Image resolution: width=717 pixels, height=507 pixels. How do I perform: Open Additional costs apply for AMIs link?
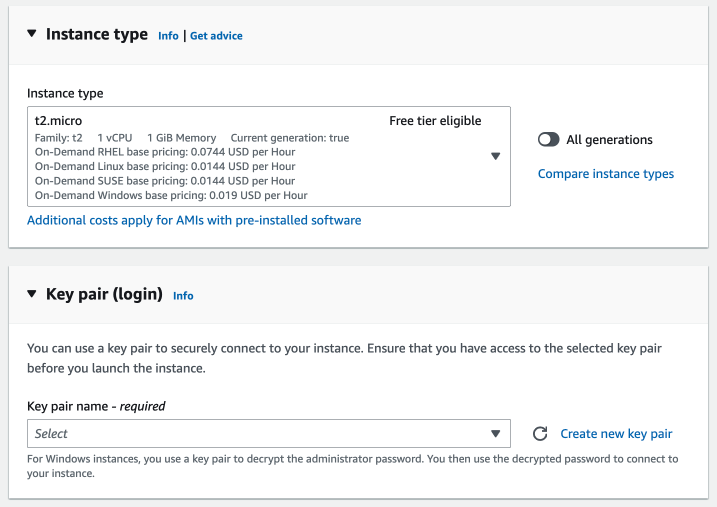click(x=194, y=220)
